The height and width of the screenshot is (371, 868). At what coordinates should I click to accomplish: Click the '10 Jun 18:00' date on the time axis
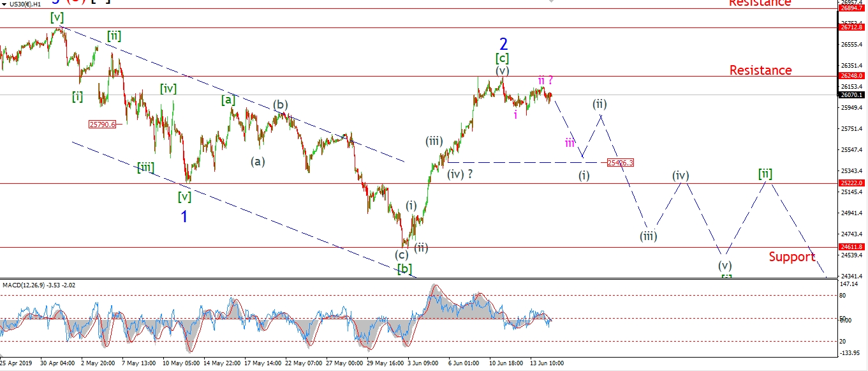pos(508,363)
